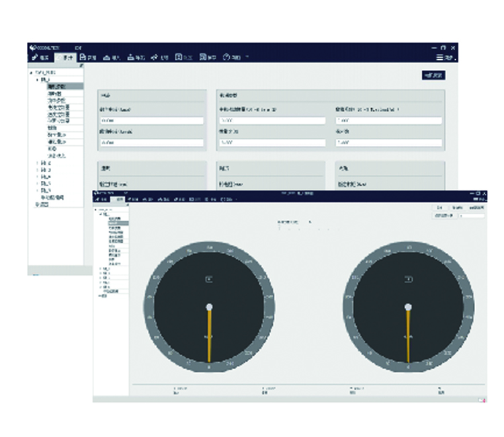Collapse the first expanded axis node in rear tree

pos(38,79)
